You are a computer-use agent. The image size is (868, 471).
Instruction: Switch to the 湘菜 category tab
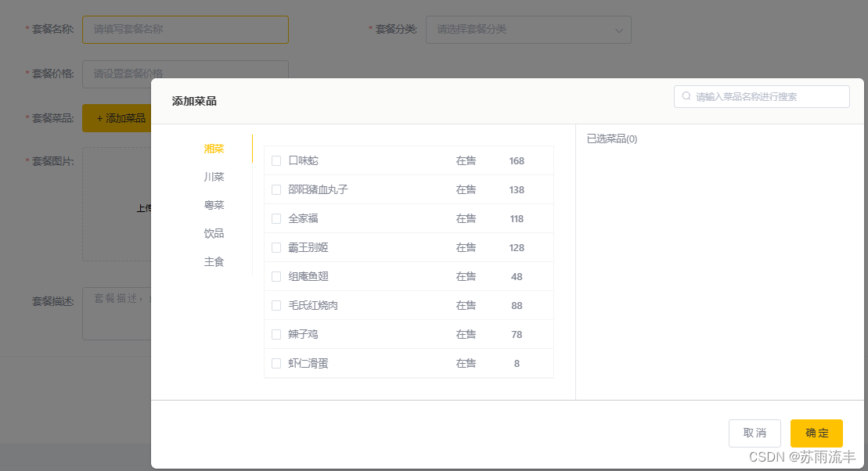pos(214,149)
